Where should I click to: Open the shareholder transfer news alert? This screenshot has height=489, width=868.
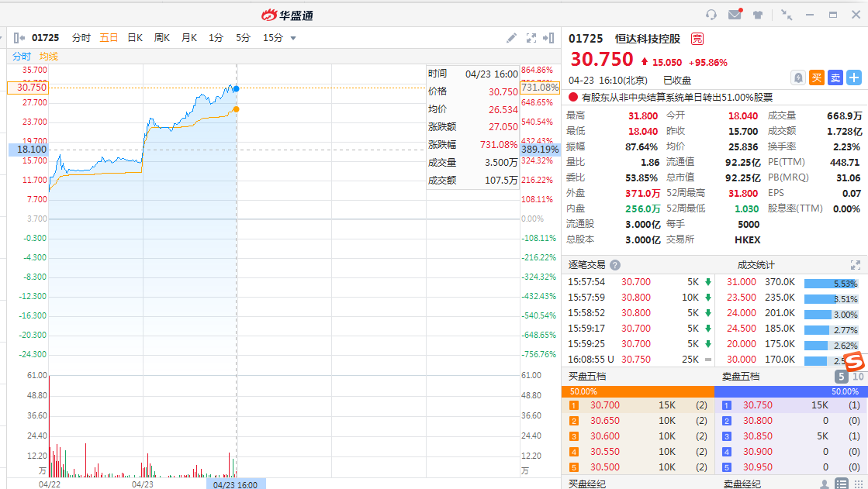676,98
